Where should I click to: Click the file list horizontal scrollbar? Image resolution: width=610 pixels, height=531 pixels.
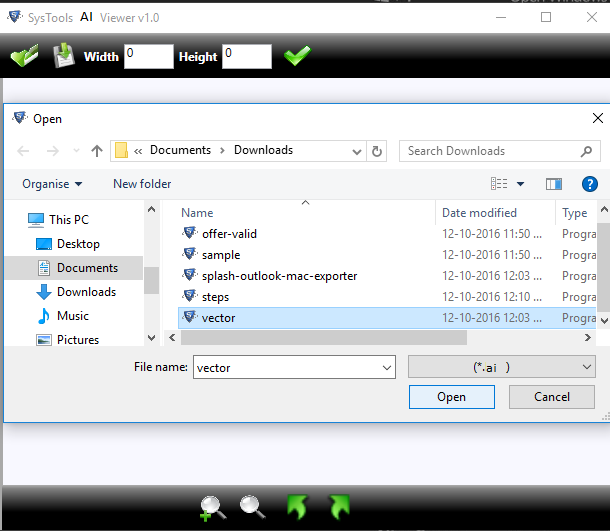pos(324,338)
